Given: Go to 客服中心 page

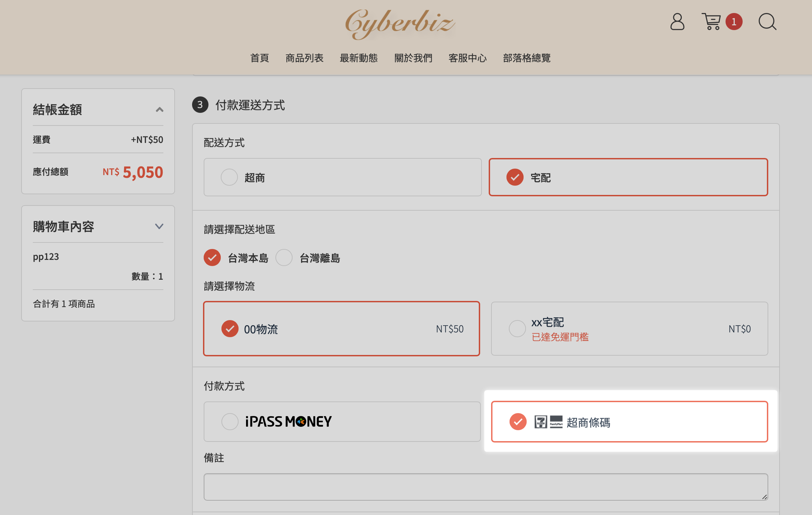Looking at the screenshot, I should [x=467, y=58].
